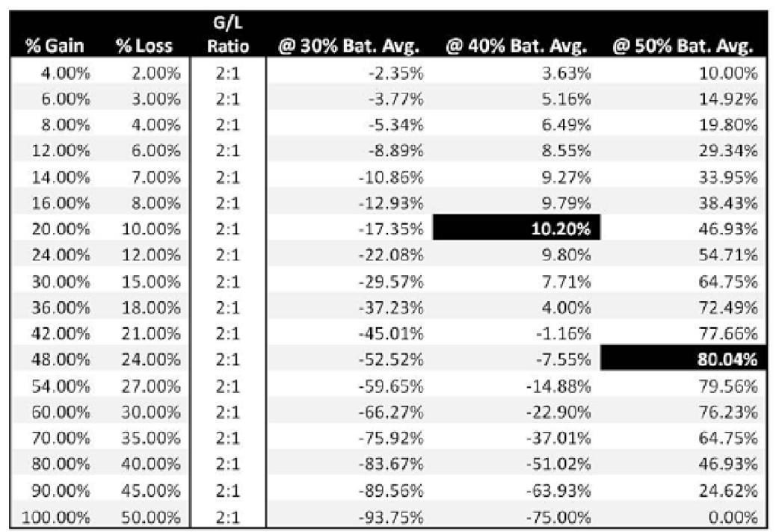776x532 pixels.
Task: Select the @ 50% Bat. Avg. header
Action: (x=683, y=46)
